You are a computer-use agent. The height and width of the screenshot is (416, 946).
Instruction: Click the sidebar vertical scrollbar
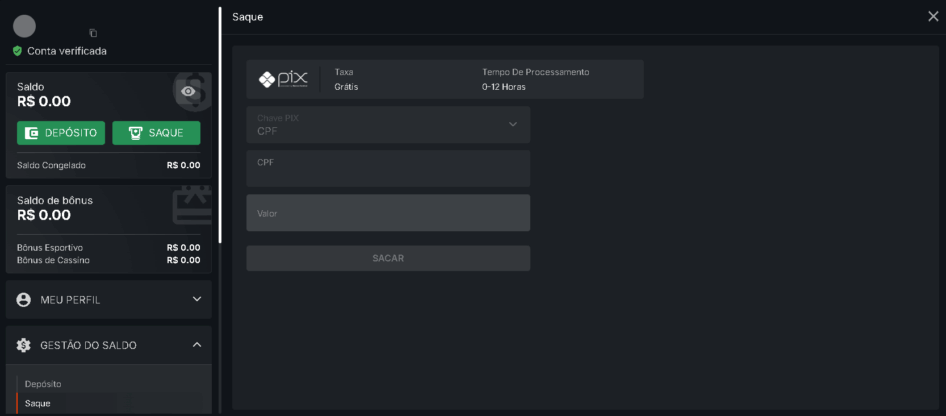point(220,125)
